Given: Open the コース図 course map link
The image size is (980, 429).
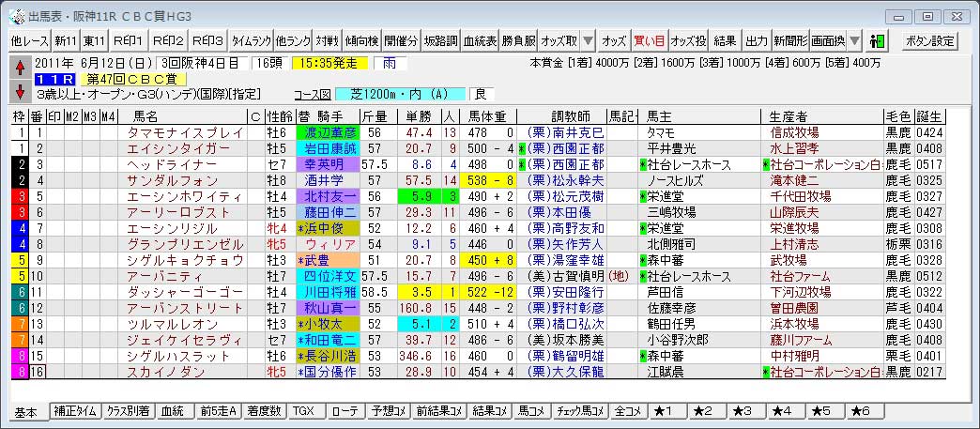Looking at the screenshot, I should 313,95.
